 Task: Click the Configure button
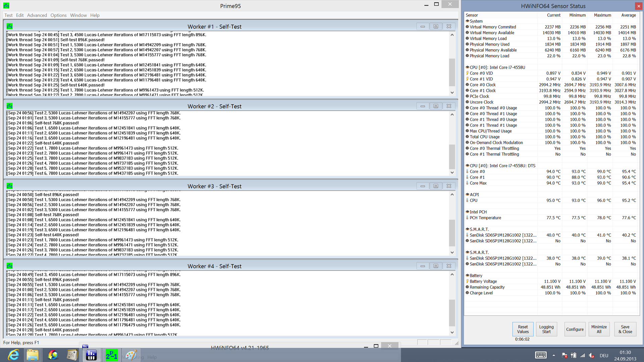[575, 329]
